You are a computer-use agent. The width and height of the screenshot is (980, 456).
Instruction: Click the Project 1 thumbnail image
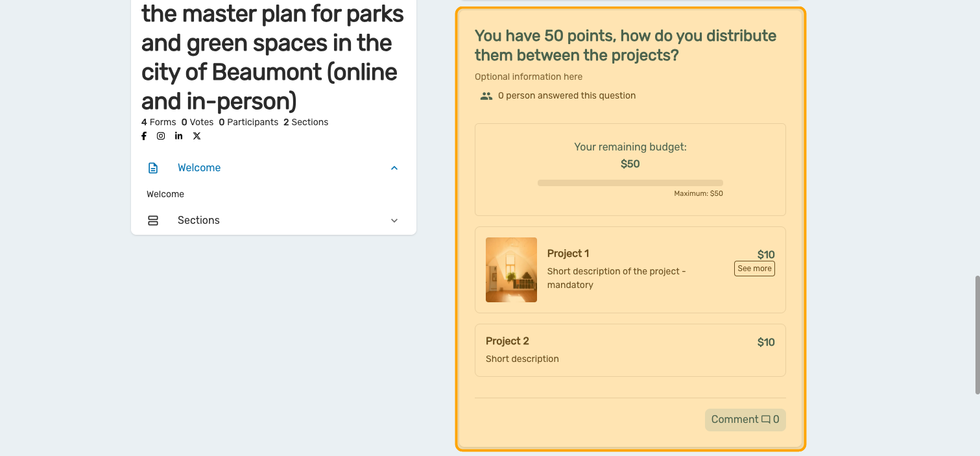click(x=511, y=270)
